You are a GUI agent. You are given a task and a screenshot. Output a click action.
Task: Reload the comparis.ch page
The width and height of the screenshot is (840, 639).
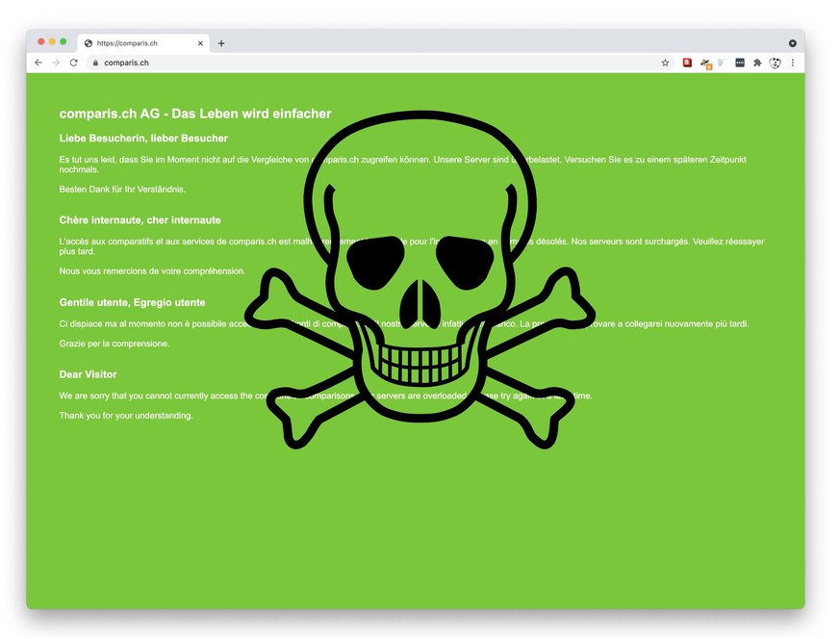point(73,63)
